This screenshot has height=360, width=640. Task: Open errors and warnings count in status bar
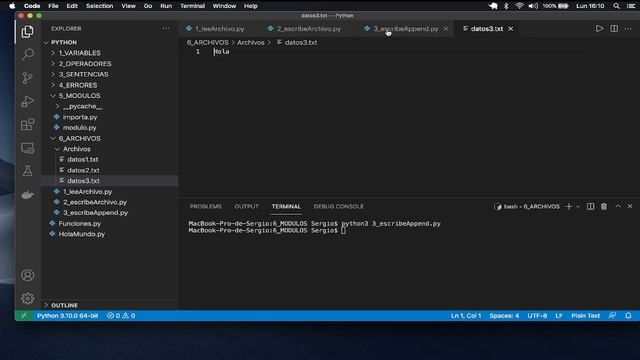click(x=121, y=316)
